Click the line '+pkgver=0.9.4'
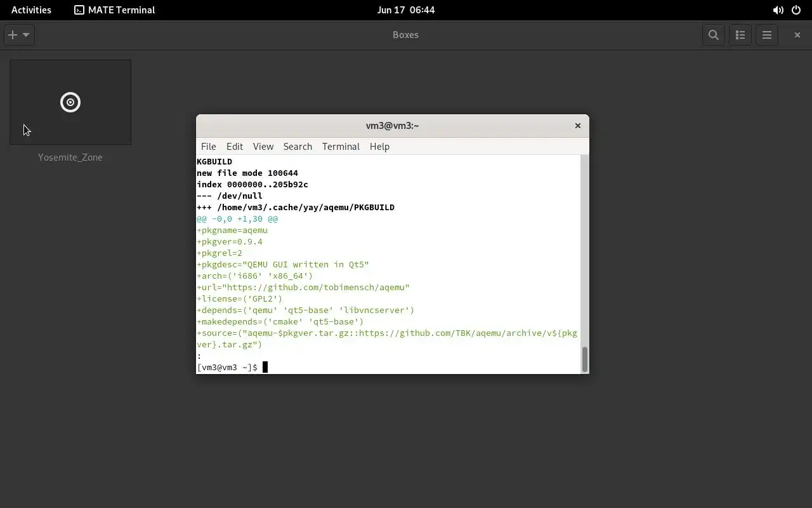The image size is (812, 508). click(230, 241)
